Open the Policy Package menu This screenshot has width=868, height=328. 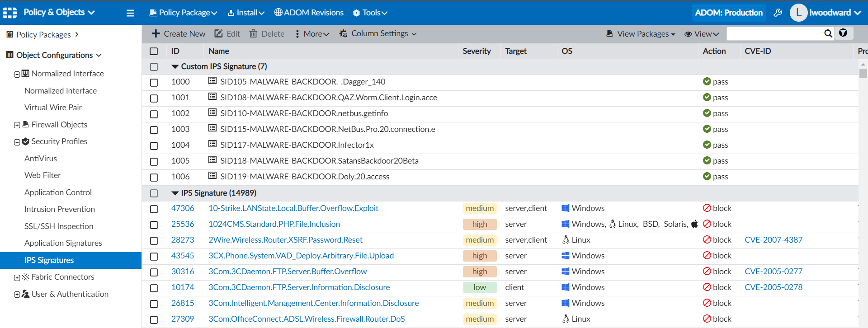point(184,13)
